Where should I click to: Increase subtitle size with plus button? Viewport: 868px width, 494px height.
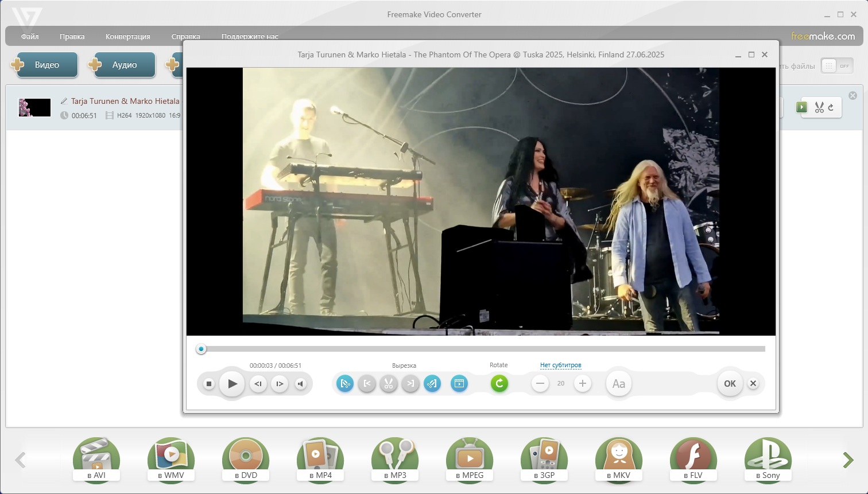click(x=582, y=383)
